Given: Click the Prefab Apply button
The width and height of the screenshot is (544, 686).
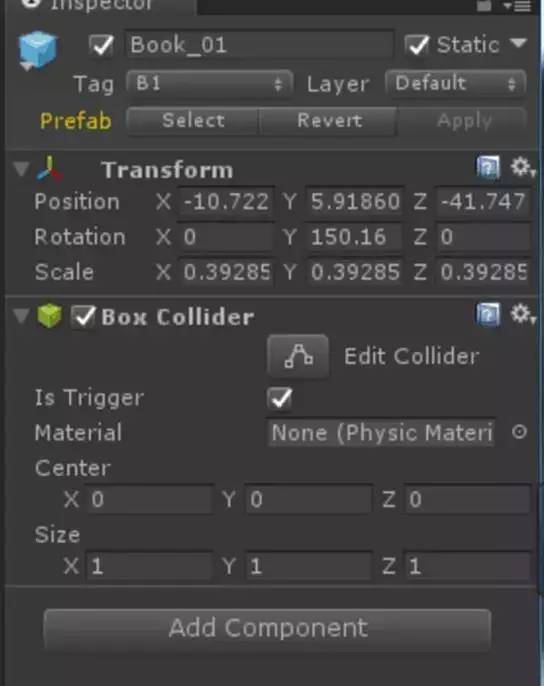Looking at the screenshot, I should [x=463, y=121].
